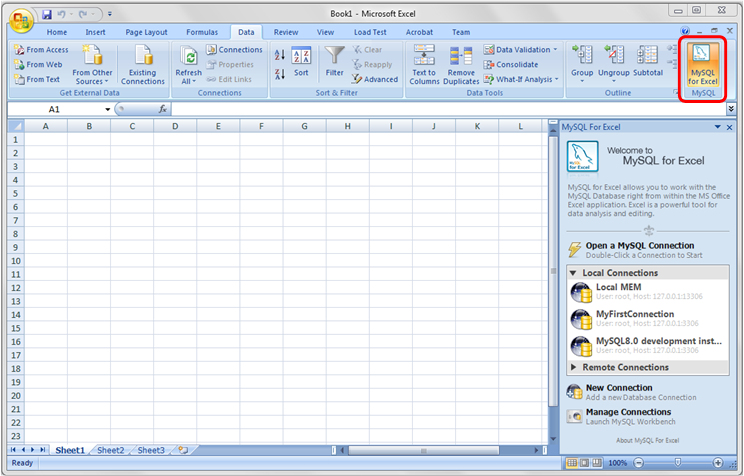Open the Name Box dropdown arrow

click(x=108, y=110)
